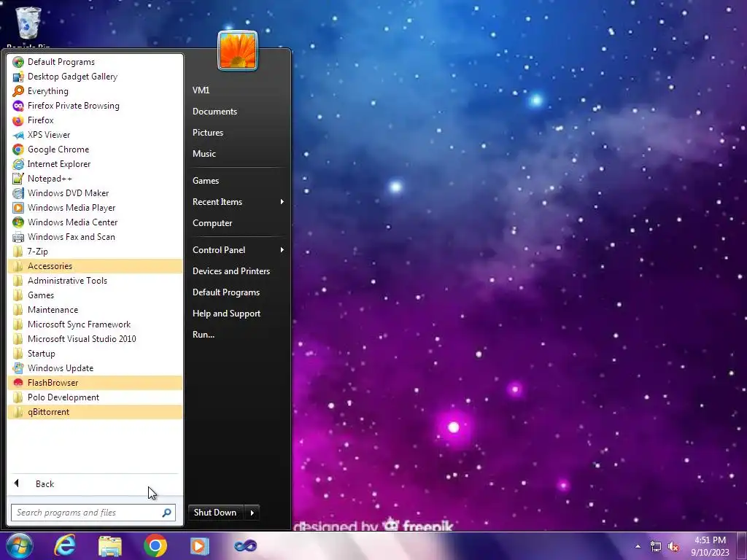Open Windows Fax and Scan
747x560 pixels.
[95, 237]
